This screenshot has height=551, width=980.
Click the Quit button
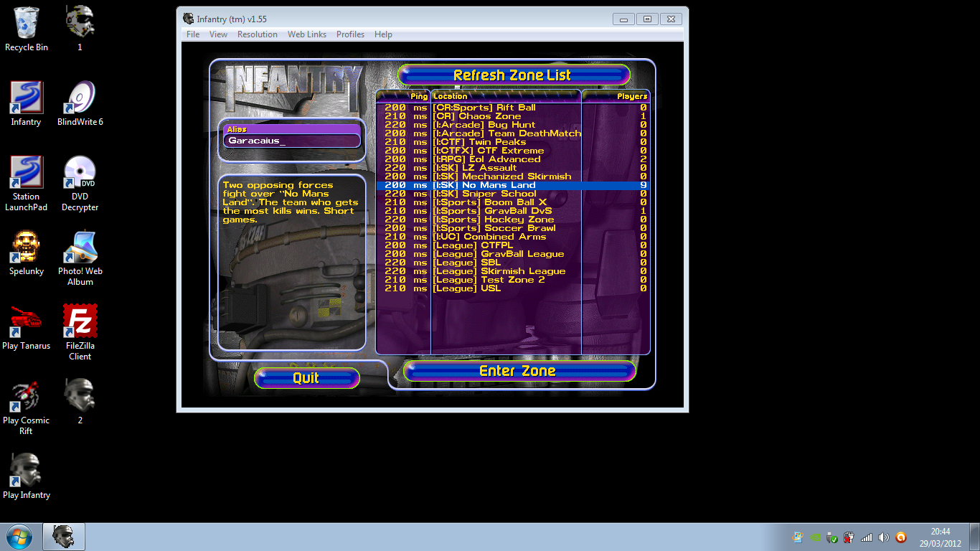[306, 378]
